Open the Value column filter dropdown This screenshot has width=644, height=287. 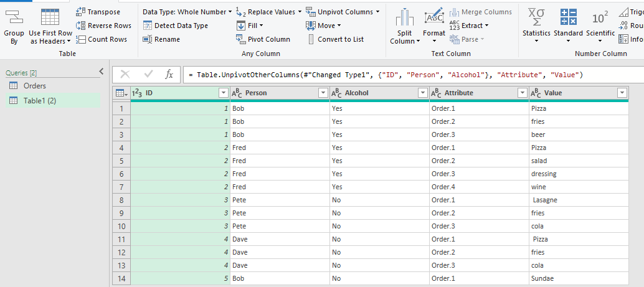tap(622, 93)
